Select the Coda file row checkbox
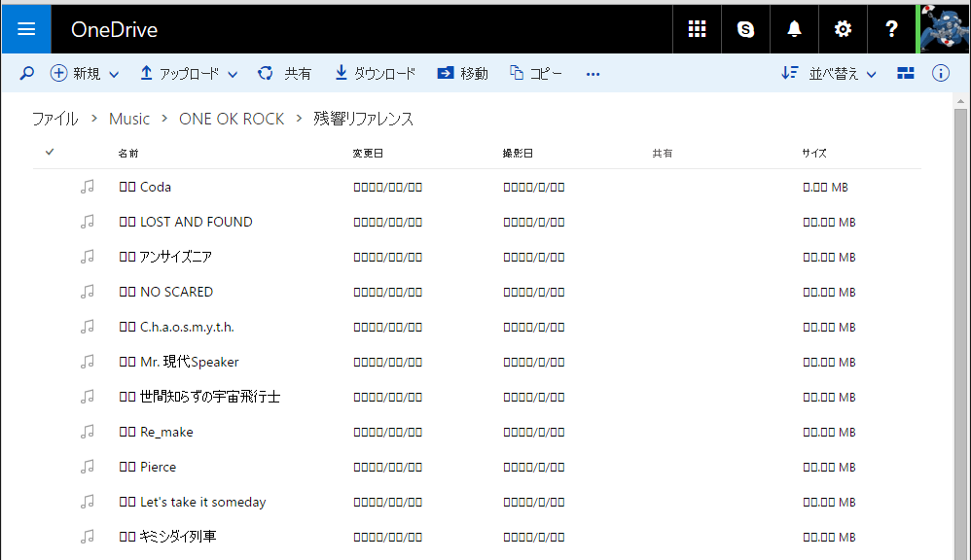This screenshot has height=560, width=971. 48,186
